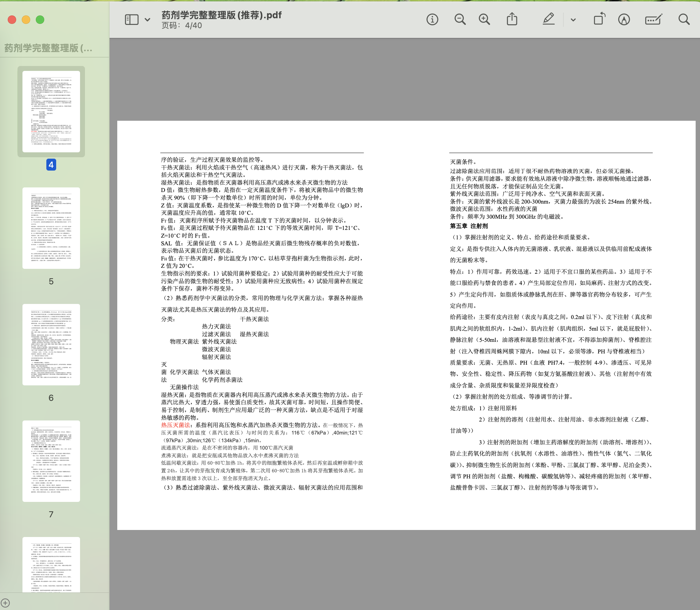Select page 5 thumbnail in the sidebar
This screenshot has width=700, height=610.
click(51, 228)
